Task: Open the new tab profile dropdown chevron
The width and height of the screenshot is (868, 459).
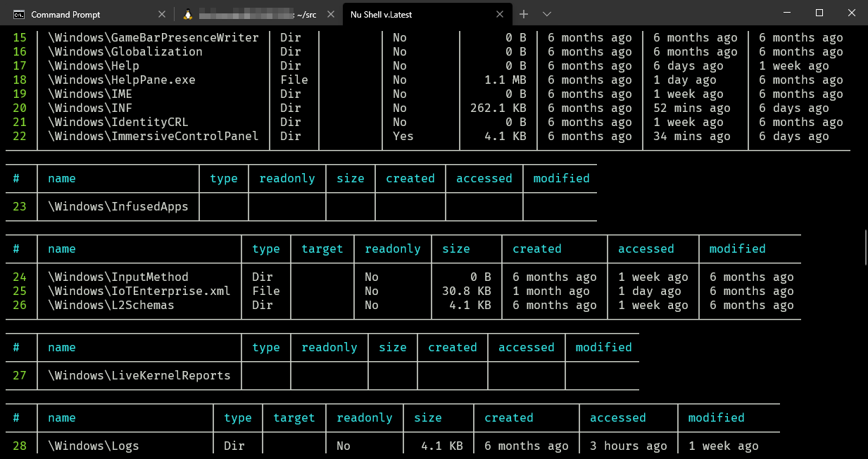Action: coord(546,14)
